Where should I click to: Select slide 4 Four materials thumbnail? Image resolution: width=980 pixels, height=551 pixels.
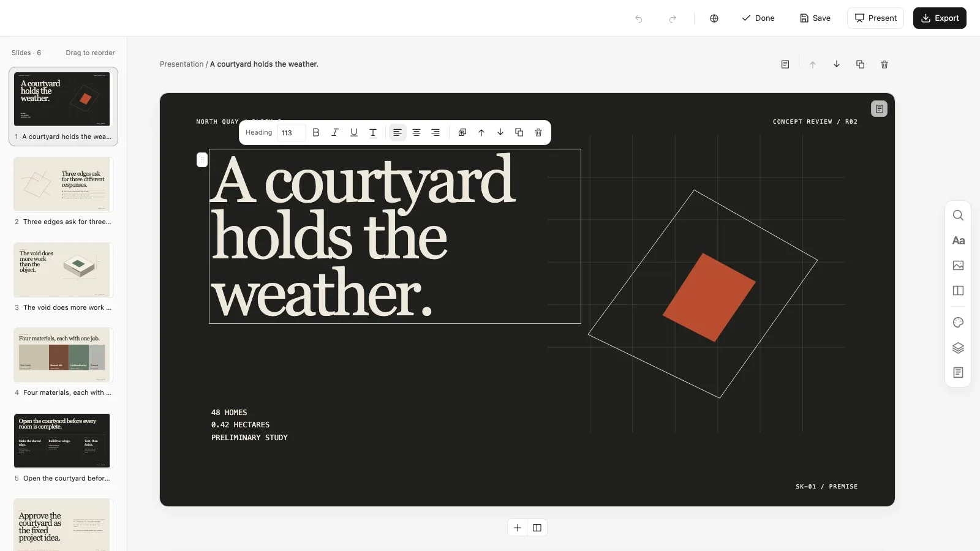[63, 355]
